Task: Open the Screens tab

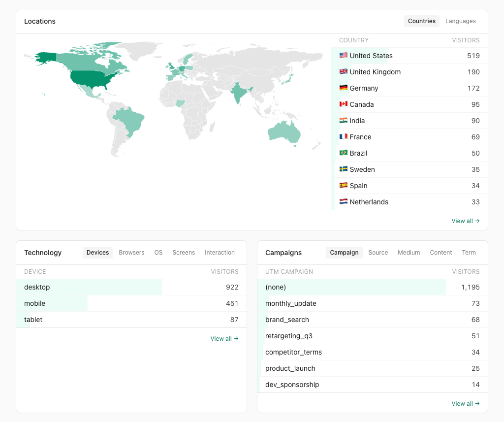Action: 184,253
